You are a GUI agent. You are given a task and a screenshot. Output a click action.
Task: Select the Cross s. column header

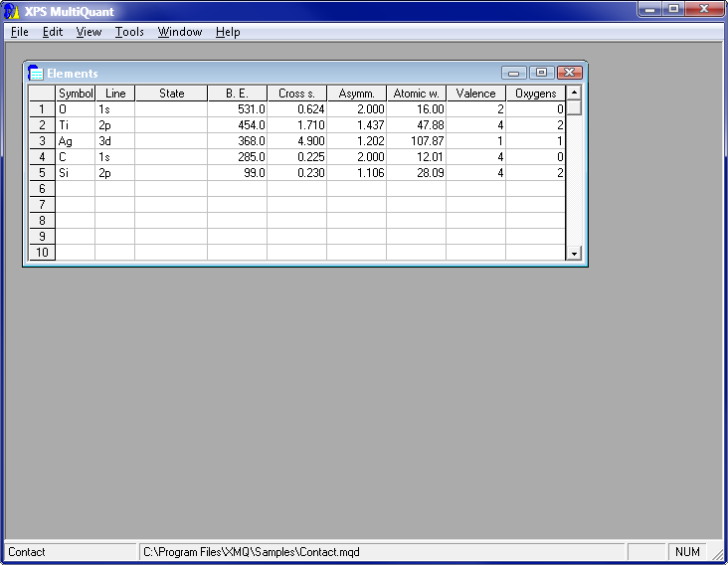(296, 94)
